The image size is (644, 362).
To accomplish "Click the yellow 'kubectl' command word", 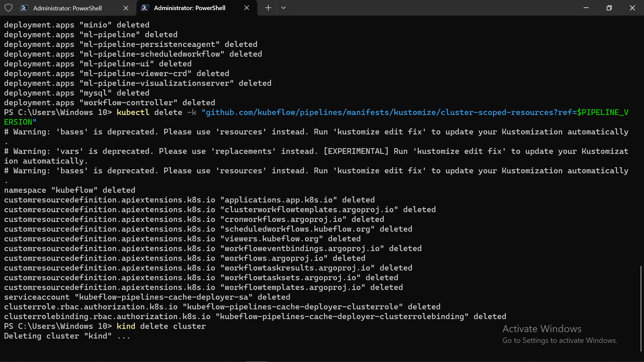I will [133, 112].
